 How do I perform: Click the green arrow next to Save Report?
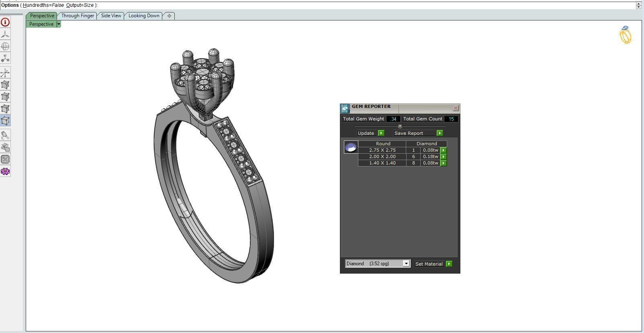point(440,133)
